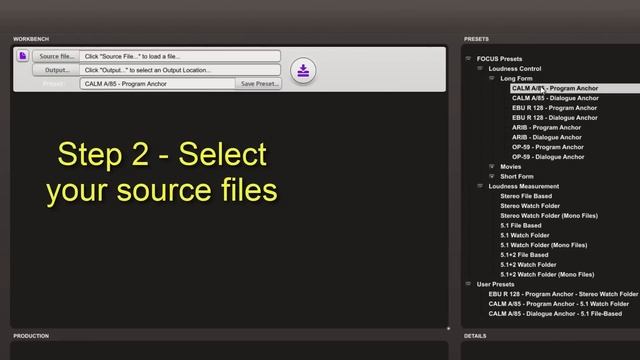
Task: Collapse the Long Form group
Action: (492, 78)
